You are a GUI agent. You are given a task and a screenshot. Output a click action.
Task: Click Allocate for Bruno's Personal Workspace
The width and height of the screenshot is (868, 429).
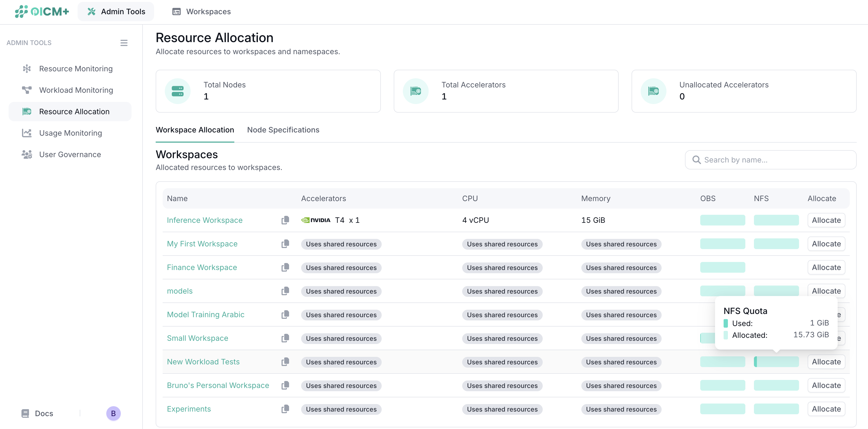[826, 385]
